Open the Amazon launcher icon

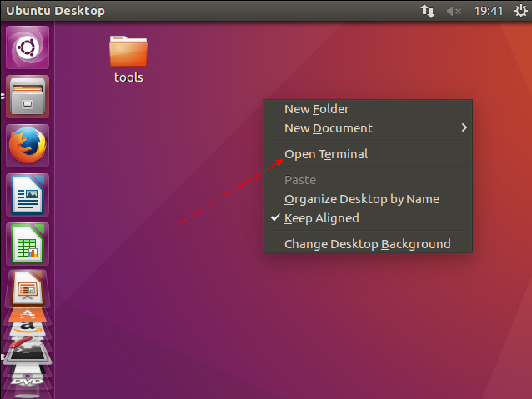pos(28,329)
